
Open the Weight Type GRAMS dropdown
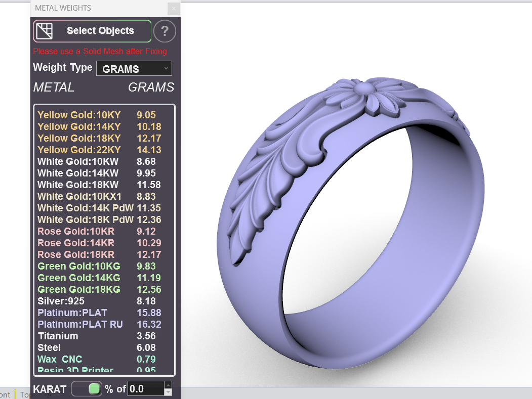click(x=134, y=68)
